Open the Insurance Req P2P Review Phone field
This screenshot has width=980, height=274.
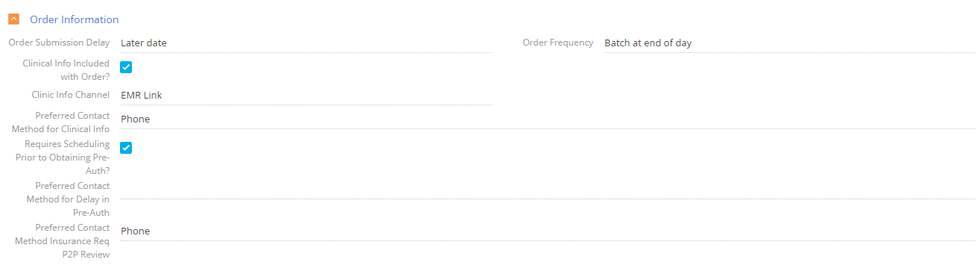point(547,231)
